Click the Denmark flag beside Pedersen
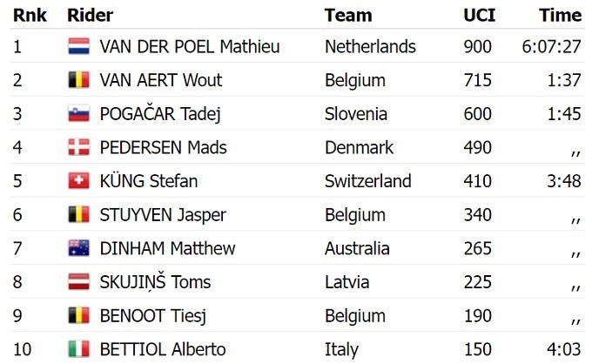This screenshot has width=592, height=364. click(78, 148)
